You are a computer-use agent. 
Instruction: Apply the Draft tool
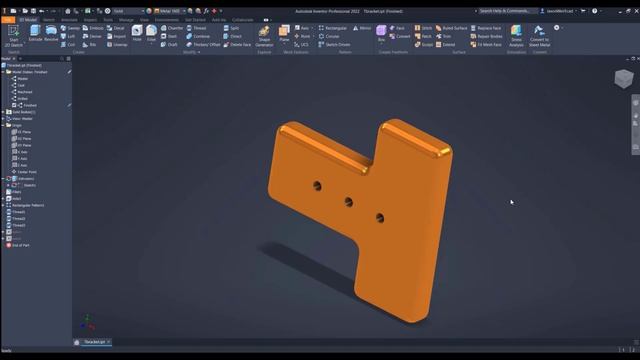(169, 44)
